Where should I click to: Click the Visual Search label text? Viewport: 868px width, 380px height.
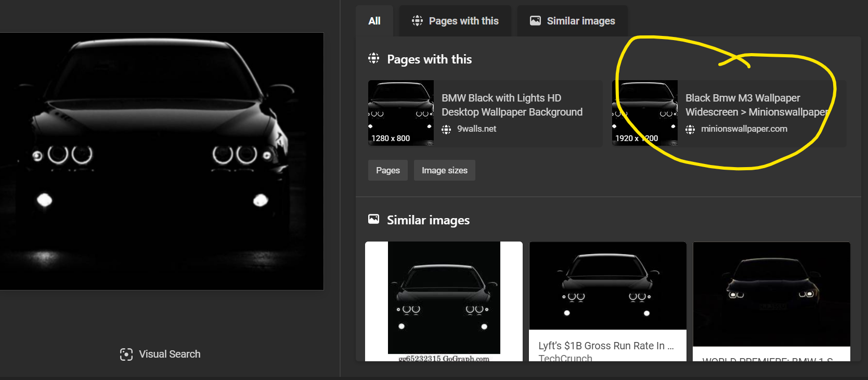[x=170, y=354]
